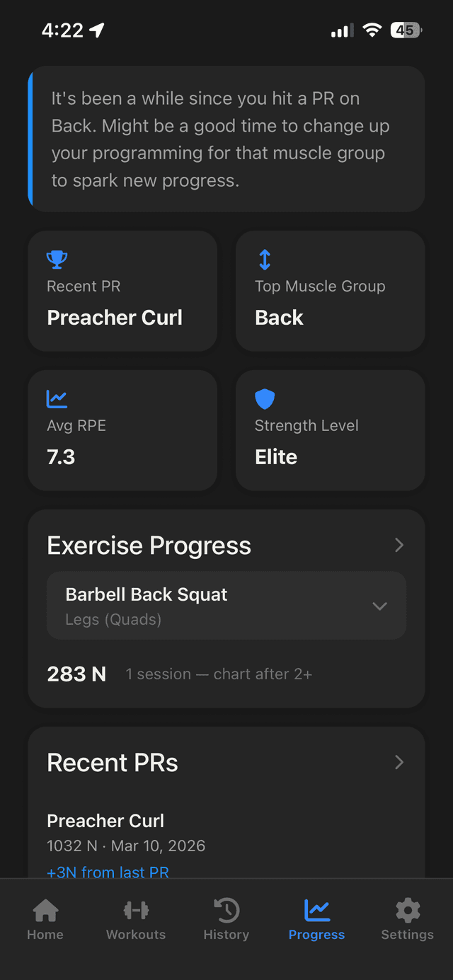Click the trophy icon above Recent PR
Image resolution: width=453 pixels, height=980 pixels.
[x=57, y=259]
